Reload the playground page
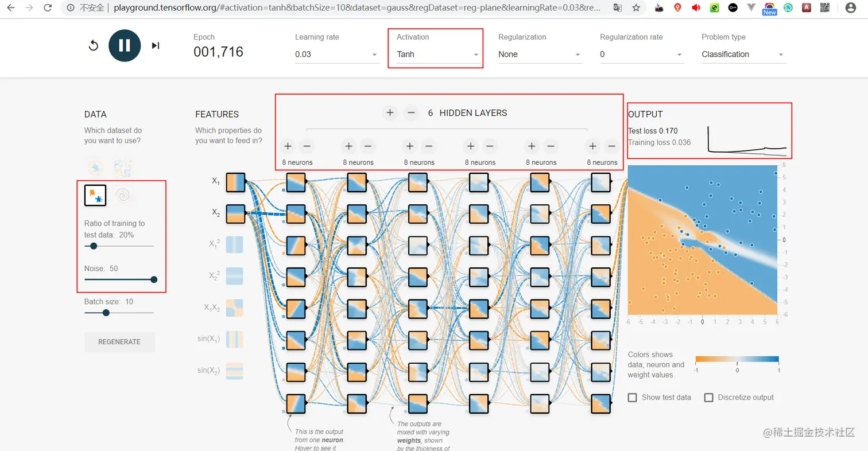868x451 pixels. (48, 8)
